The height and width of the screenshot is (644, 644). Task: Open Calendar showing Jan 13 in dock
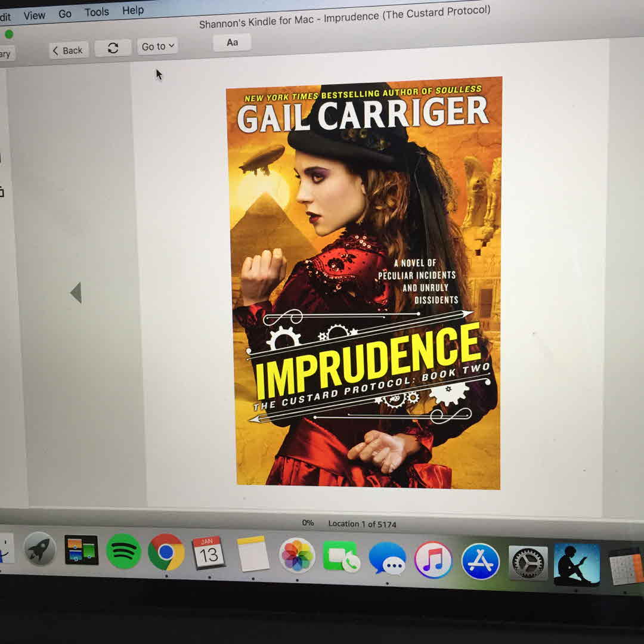click(x=208, y=553)
